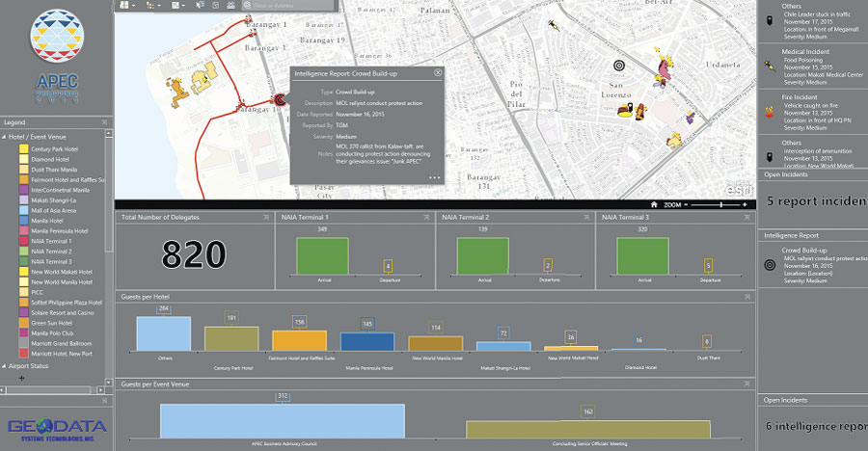
Task: Select the Chile Leader stuck in traffic icon
Action: click(x=770, y=20)
